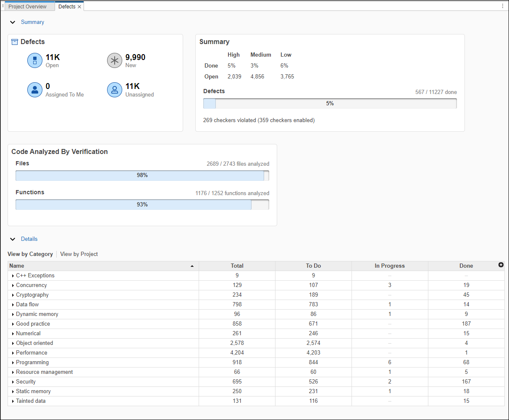This screenshot has height=420, width=509.
Task: Click the Unassigned defects person icon
Action: (x=115, y=90)
